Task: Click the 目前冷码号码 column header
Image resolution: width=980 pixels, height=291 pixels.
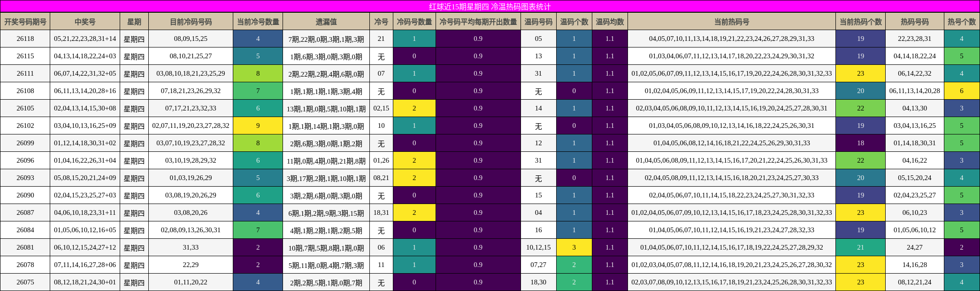Action: [191, 22]
